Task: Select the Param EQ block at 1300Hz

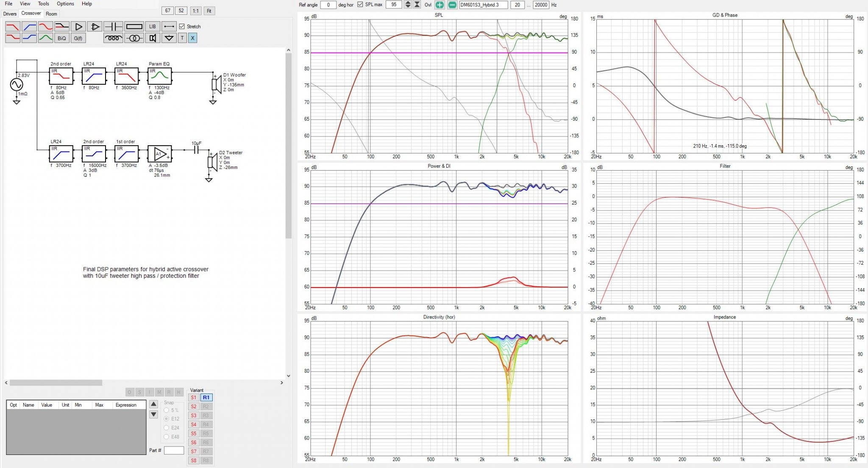Action: coord(159,76)
